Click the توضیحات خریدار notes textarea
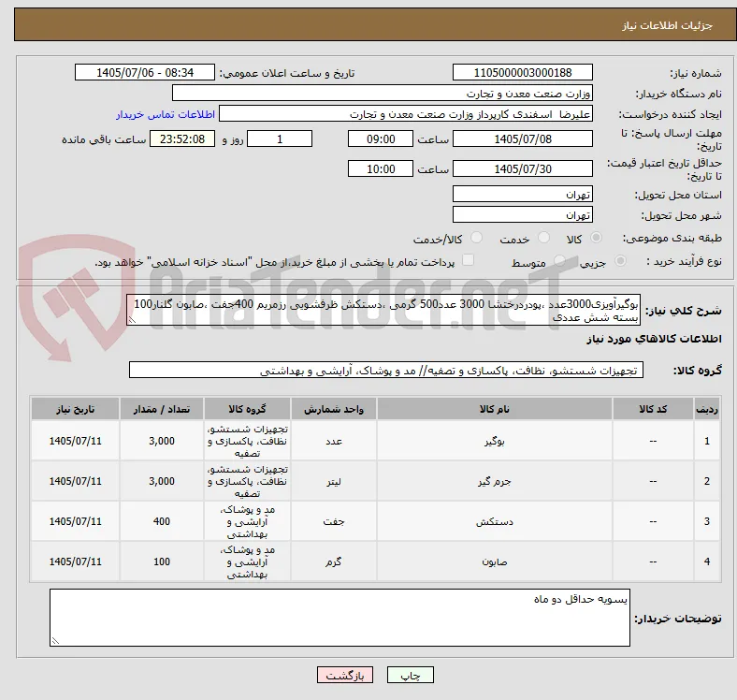 (340, 618)
